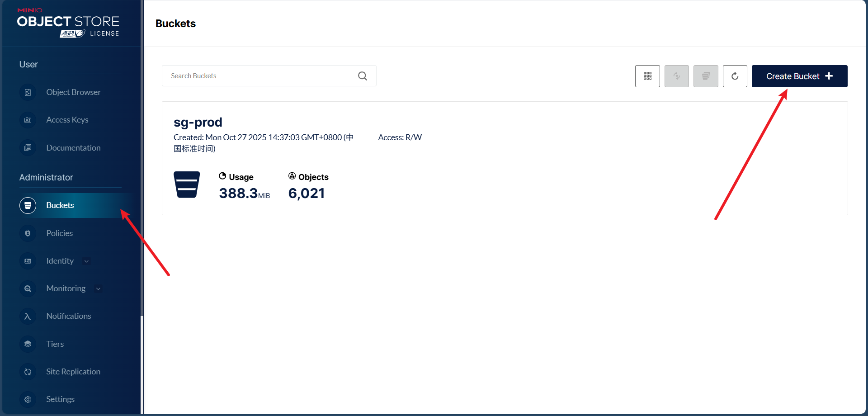Expand the Identity submenu chevron
The image size is (868, 416).
[87, 261]
